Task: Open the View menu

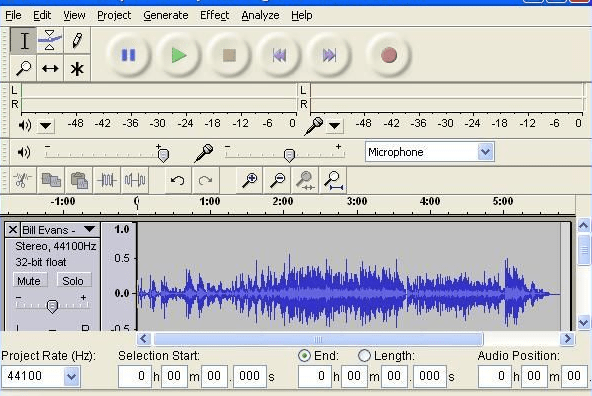Action: click(x=74, y=15)
